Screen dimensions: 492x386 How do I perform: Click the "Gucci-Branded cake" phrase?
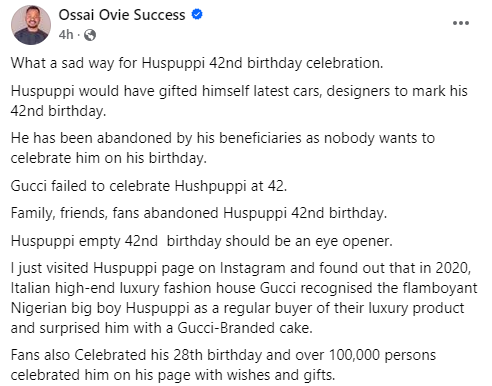(245, 328)
